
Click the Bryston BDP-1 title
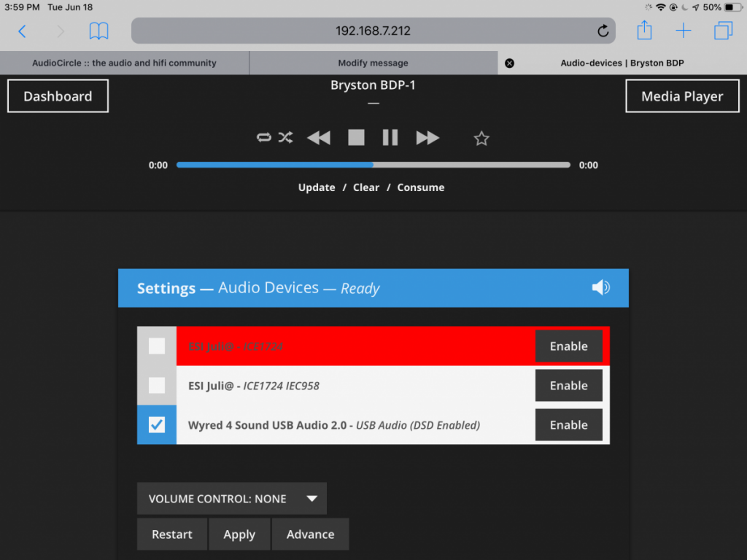tap(373, 85)
